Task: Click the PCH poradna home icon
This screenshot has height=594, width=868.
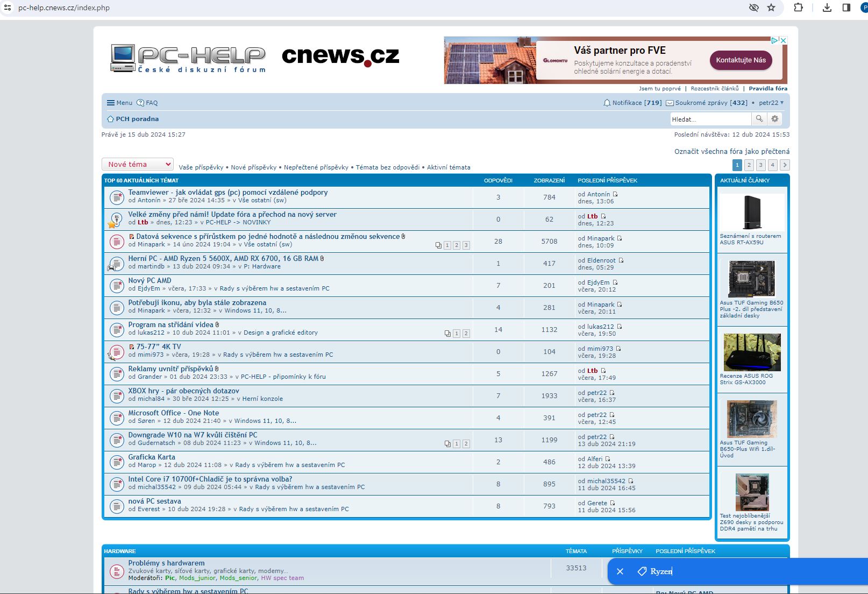Action: (110, 119)
